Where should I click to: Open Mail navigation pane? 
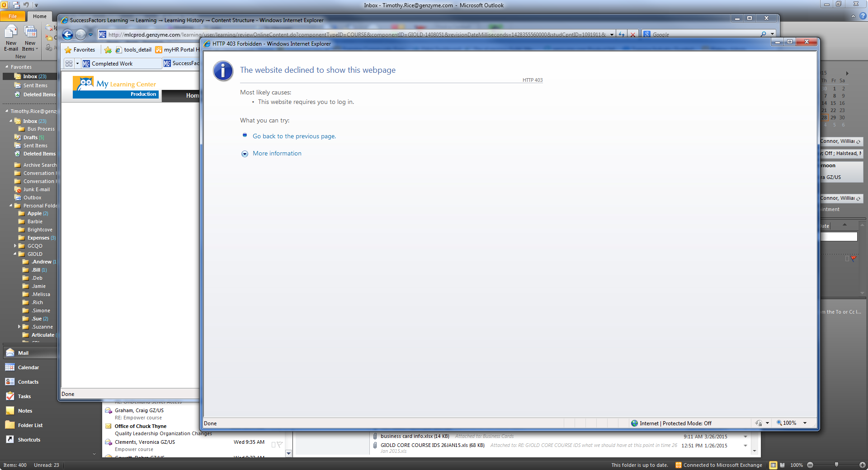[x=30, y=353]
